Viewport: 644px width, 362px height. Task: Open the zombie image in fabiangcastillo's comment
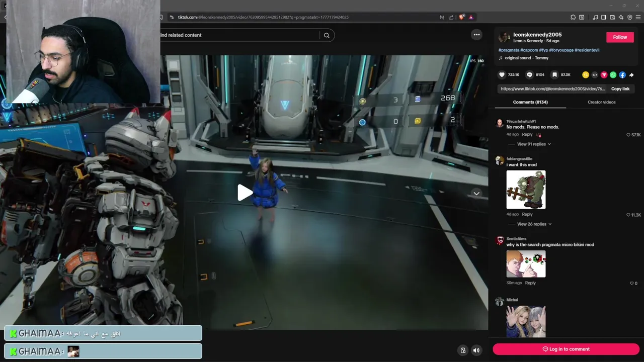pos(526,190)
